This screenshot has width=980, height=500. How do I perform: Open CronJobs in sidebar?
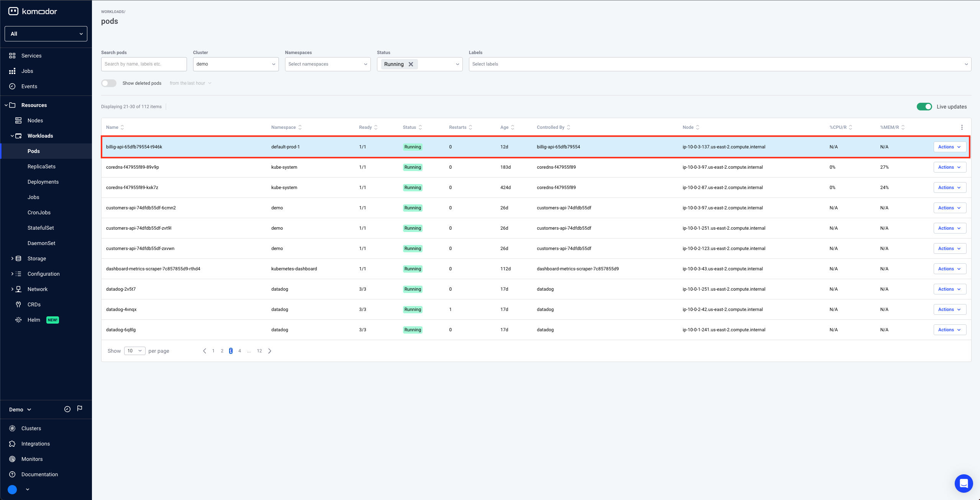[39, 212]
